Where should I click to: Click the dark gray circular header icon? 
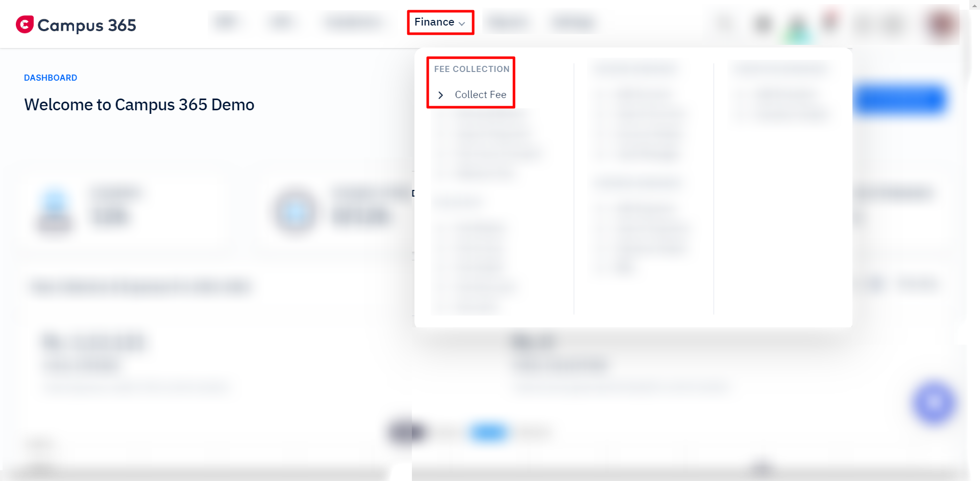pos(763,24)
